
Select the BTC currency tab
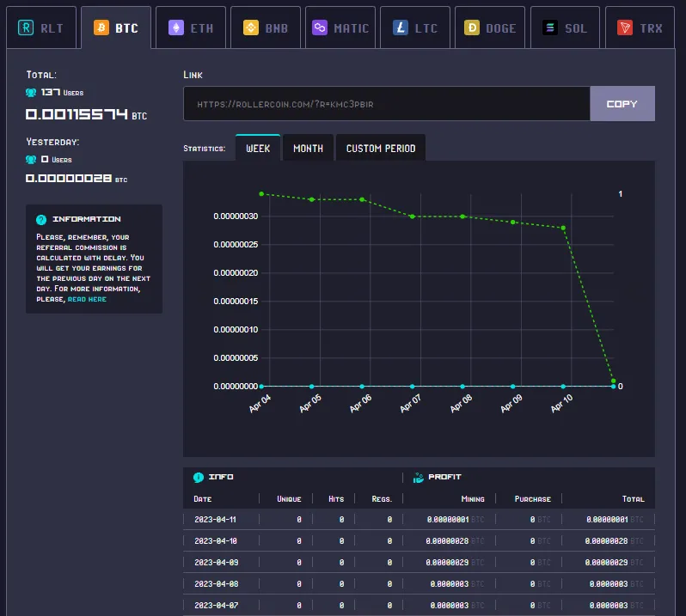pyautogui.click(x=116, y=27)
